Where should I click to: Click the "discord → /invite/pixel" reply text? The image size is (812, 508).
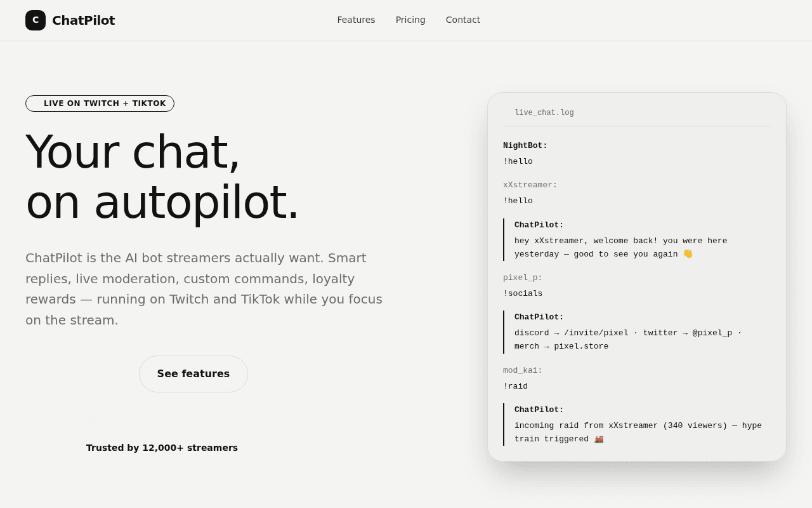[628, 340]
